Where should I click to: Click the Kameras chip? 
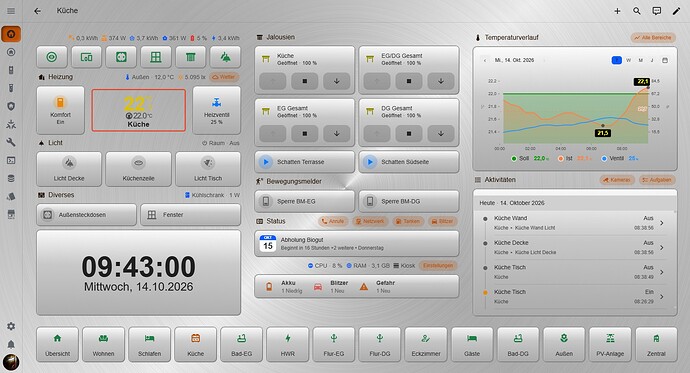[617, 180]
